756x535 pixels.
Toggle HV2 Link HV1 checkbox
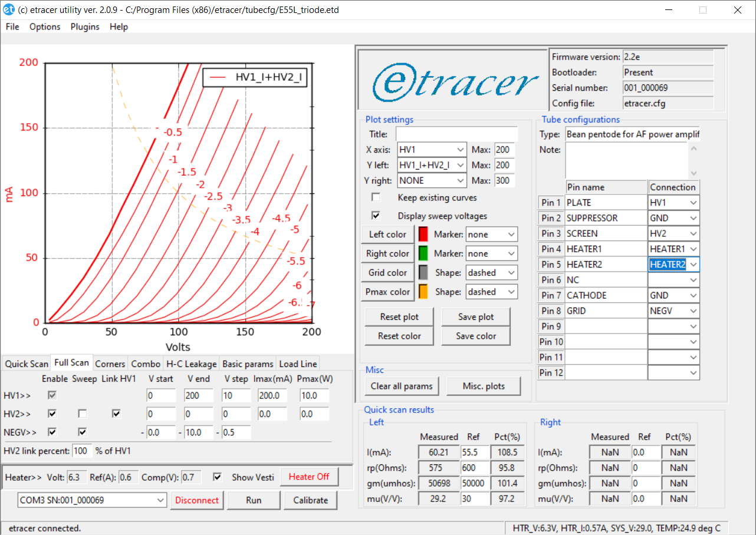click(x=116, y=414)
